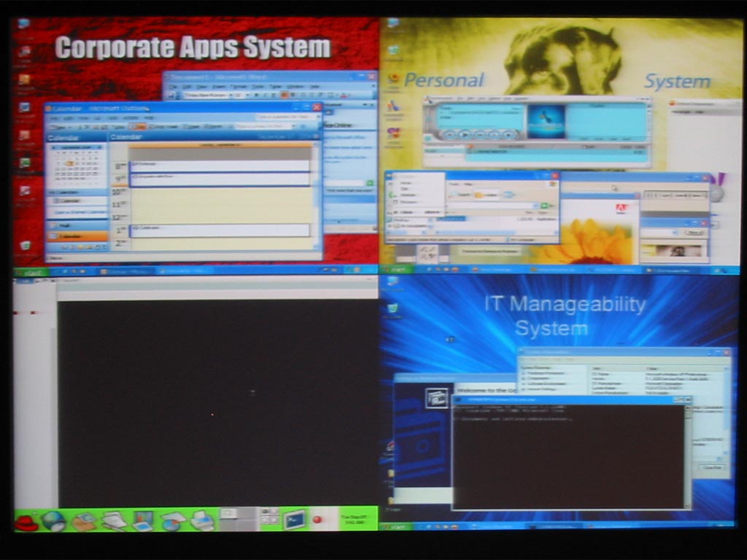Open My Computer on Corporate Apps desktop
The image size is (747, 560).
point(23,23)
